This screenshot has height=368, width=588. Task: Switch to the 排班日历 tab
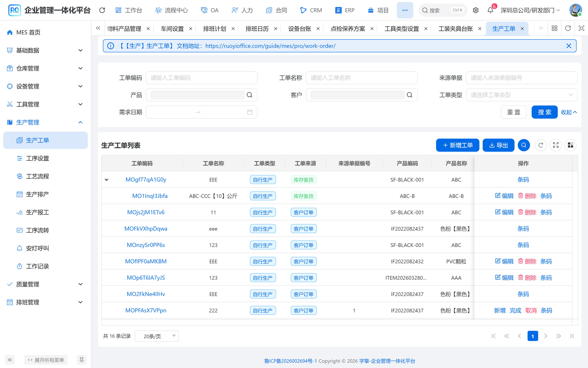(257, 29)
